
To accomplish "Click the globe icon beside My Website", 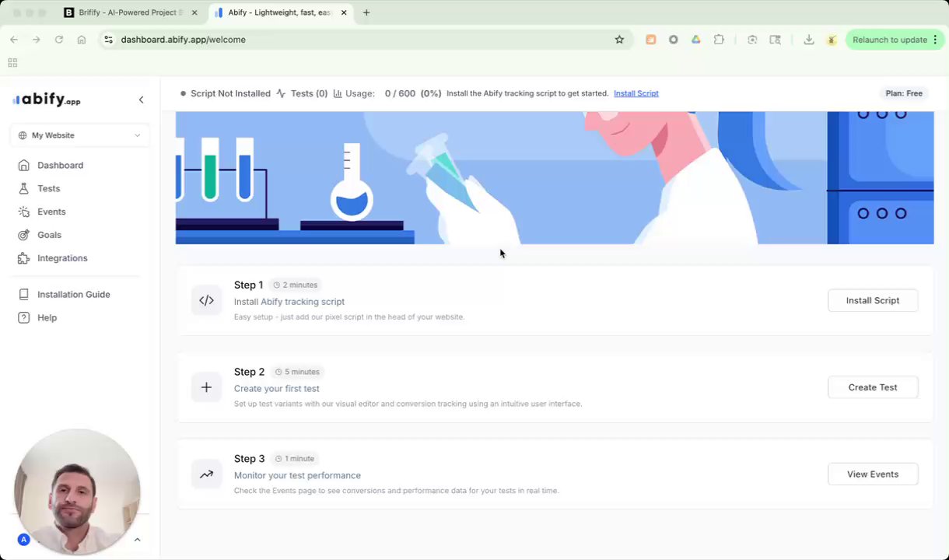I will [x=22, y=135].
